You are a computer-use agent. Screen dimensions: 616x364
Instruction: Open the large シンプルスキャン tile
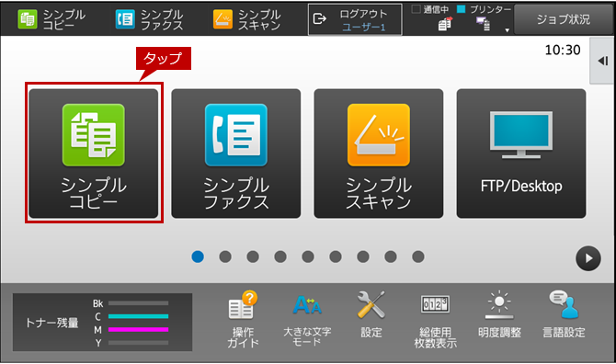pos(379,154)
